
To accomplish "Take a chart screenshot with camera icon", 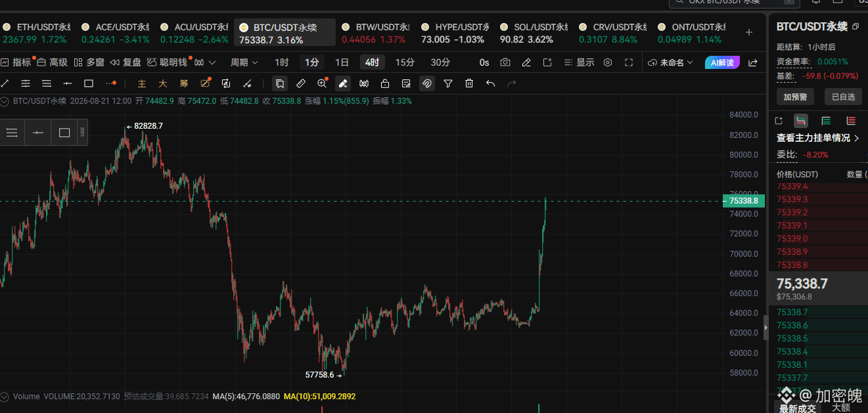I will (505, 62).
